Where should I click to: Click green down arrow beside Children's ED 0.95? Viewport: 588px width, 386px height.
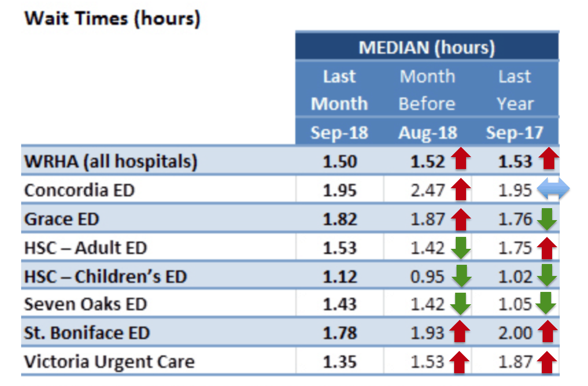pos(461,276)
